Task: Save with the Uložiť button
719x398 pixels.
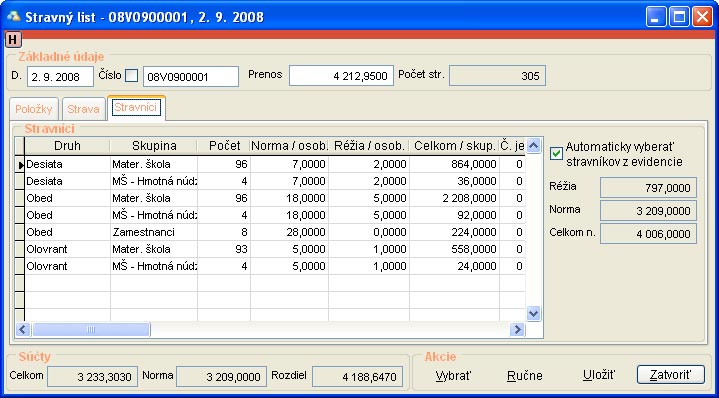Action: 599,375
